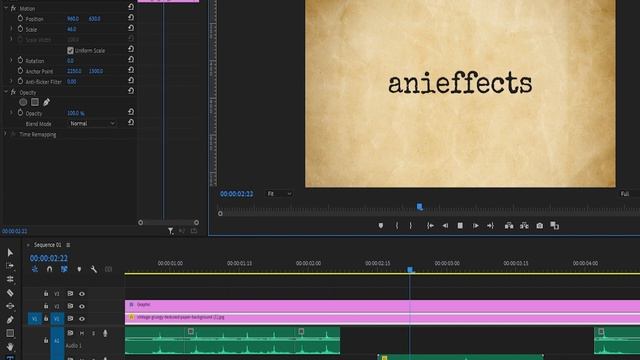Click timeline timecode 00:00:02:22

point(49,258)
